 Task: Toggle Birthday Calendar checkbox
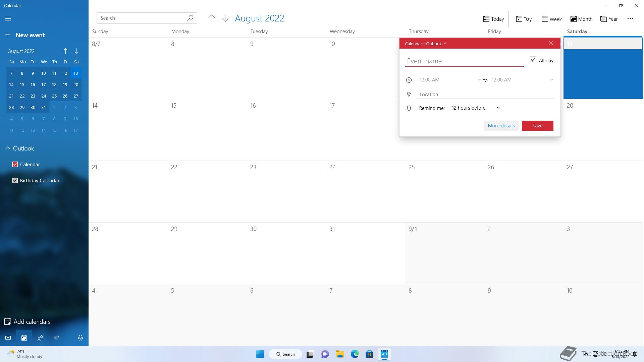click(x=15, y=180)
